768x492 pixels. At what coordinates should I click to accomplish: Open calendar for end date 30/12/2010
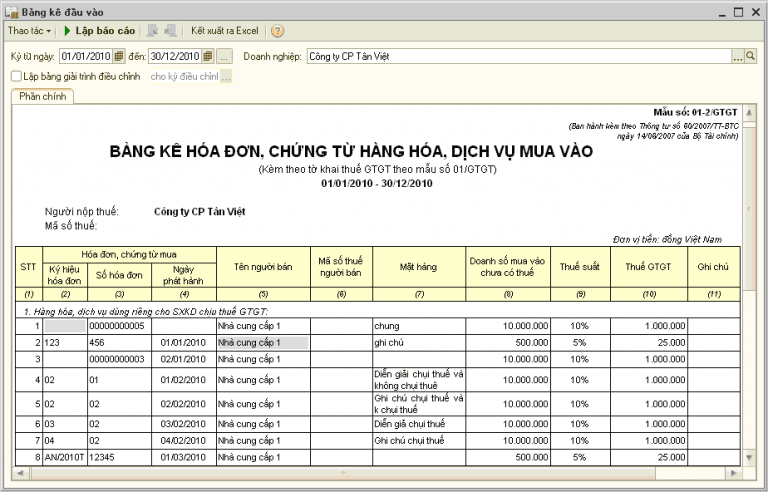click(x=208, y=56)
